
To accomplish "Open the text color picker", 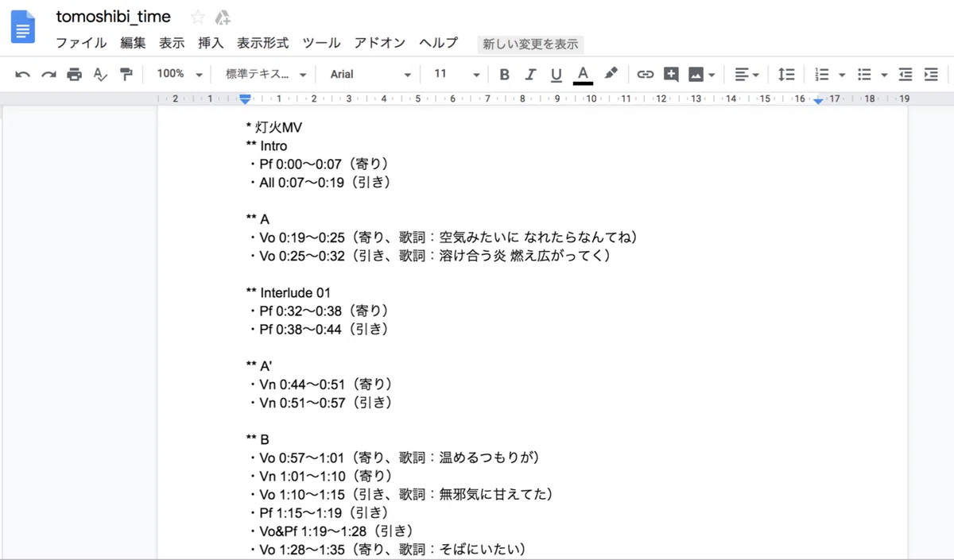I will tap(583, 75).
